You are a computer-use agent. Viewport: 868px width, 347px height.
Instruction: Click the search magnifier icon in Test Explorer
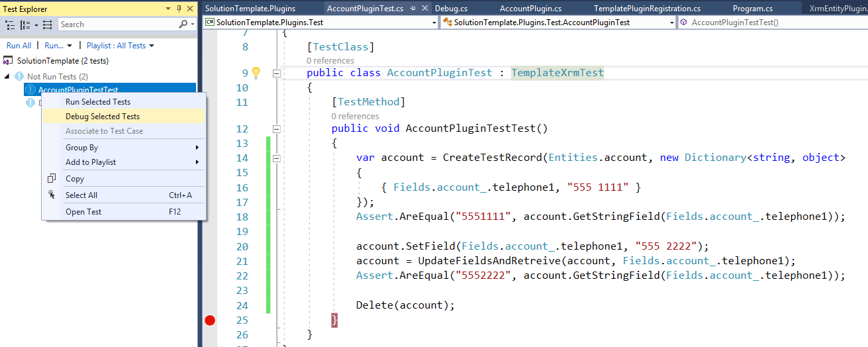(183, 25)
